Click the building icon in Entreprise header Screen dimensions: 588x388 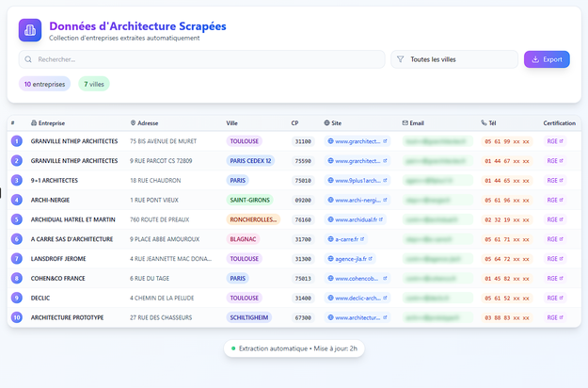[34, 122]
